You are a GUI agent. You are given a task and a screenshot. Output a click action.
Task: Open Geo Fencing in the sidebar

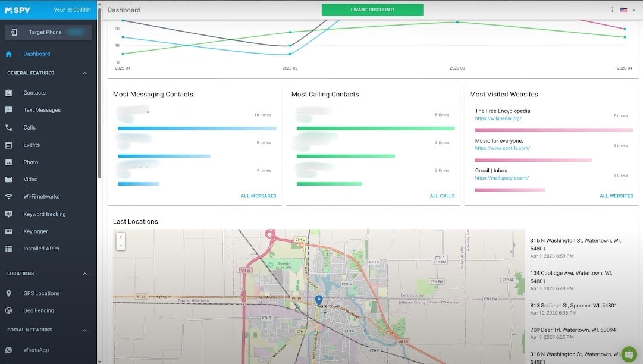tap(39, 310)
